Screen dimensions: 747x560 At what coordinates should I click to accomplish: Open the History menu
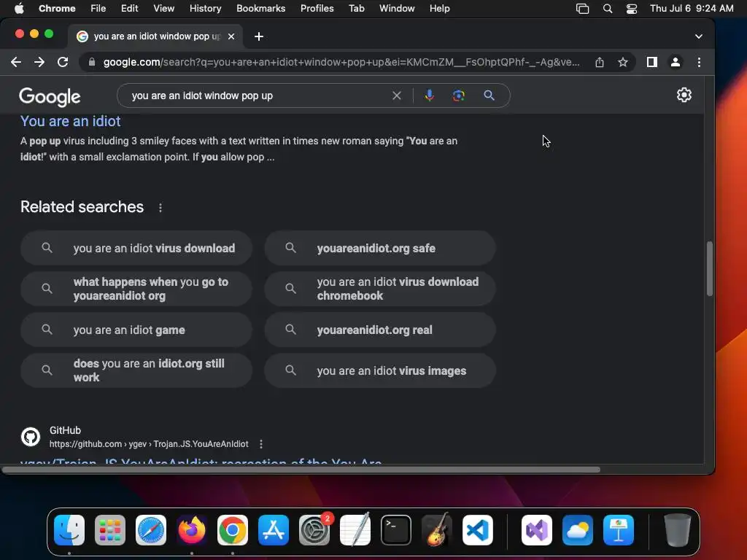205,8
